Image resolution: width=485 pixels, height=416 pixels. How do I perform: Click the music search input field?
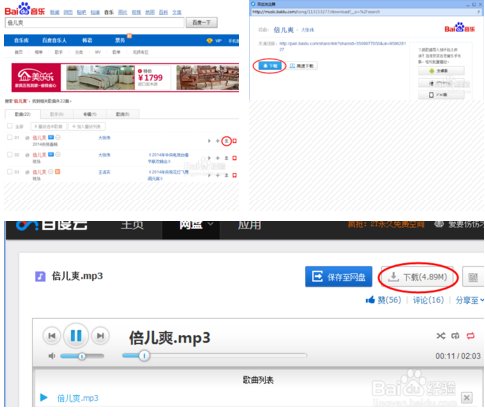coord(94,23)
